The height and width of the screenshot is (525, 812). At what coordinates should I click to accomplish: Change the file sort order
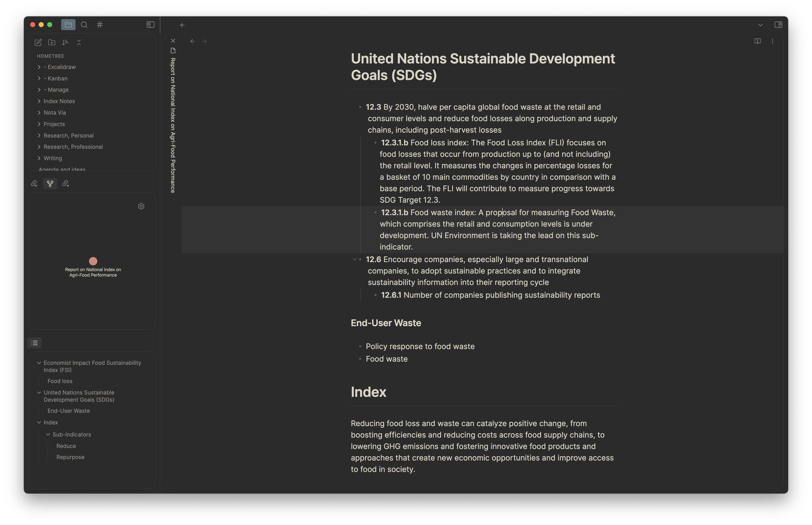click(x=65, y=42)
